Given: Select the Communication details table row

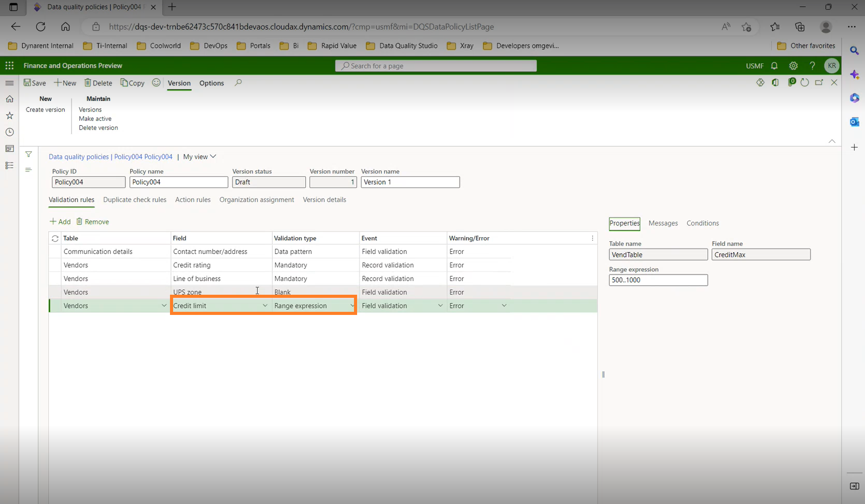Looking at the screenshot, I should [280, 251].
